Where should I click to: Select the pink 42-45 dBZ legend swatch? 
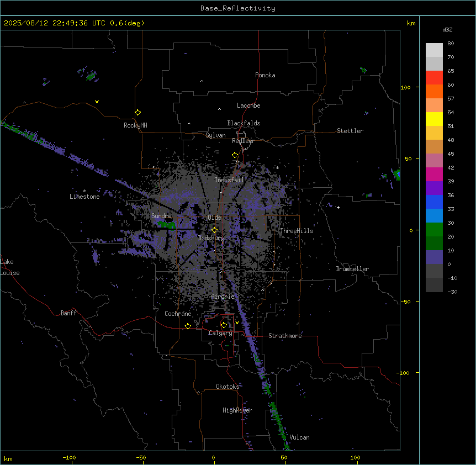pyautogui.click(x=434, y=160)
